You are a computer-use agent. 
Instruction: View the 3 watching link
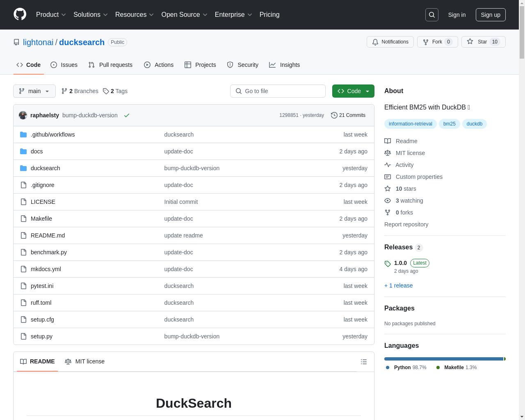click(x=404, y=201)
